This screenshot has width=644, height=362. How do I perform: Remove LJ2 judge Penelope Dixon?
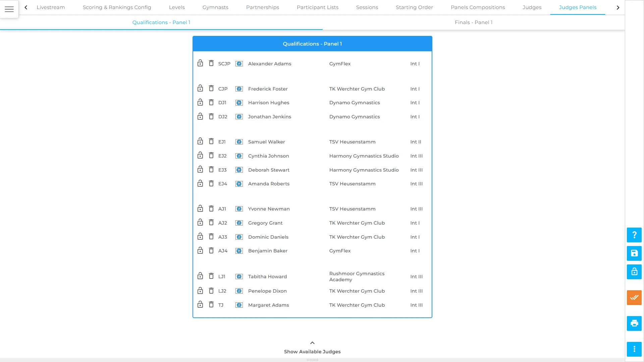pyautogui.click(x=211, y=291)
